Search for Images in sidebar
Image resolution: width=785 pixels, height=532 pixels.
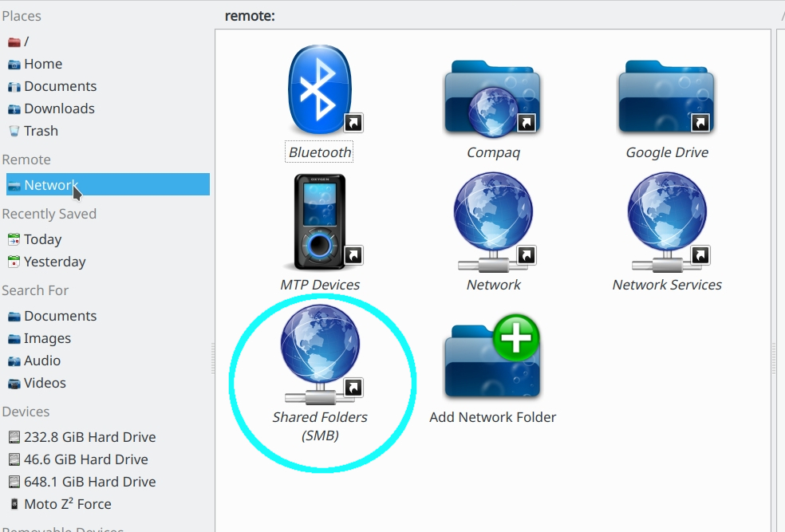point(47,338)
